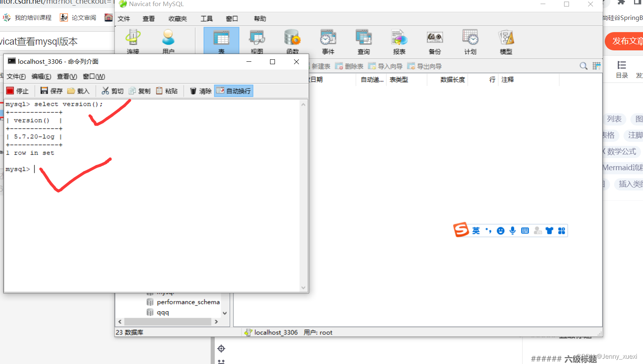Open Navicat 收藏夹 menu
The height and width of the screenshot is (364, 643).
[x=178, y=19]
